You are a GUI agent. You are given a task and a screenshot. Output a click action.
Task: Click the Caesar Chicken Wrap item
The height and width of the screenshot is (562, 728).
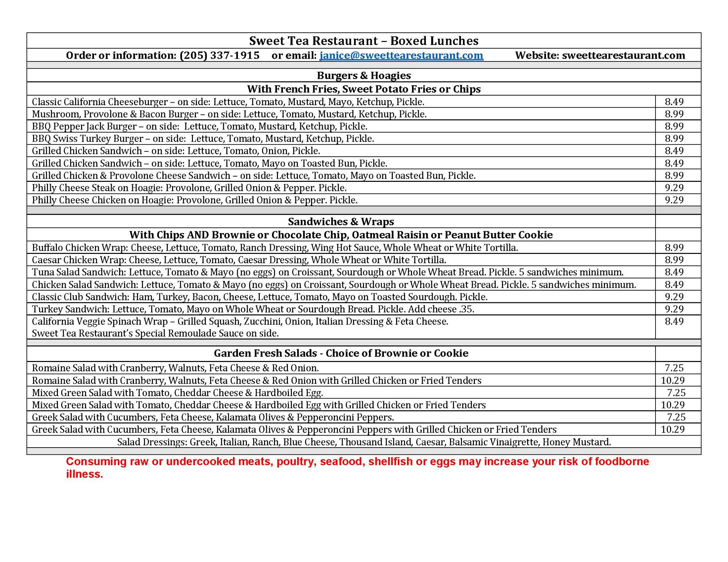click(x=239, y=260)
